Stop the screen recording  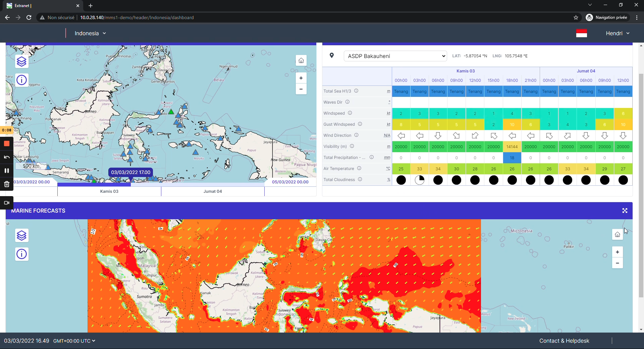(x=7, y=143)
